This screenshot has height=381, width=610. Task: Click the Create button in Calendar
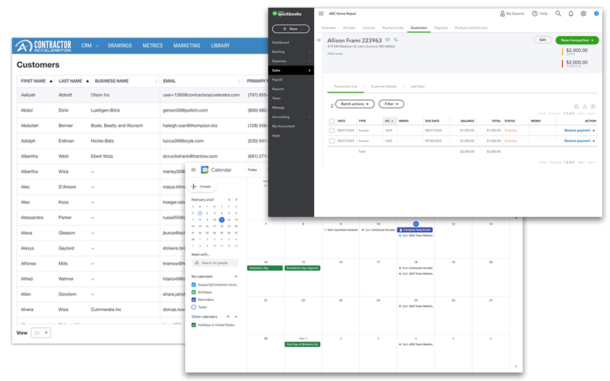202,187
